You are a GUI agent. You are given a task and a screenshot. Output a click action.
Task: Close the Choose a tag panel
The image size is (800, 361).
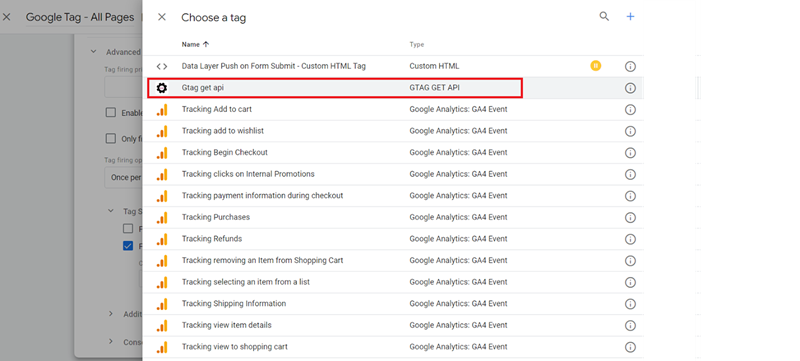point(162,17)
